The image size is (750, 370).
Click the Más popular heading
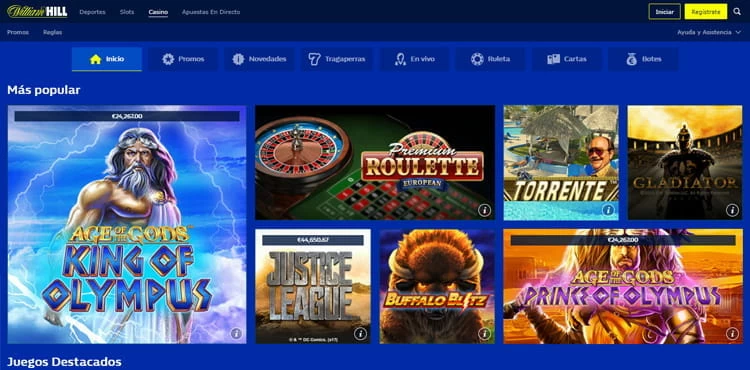[44, 90]
